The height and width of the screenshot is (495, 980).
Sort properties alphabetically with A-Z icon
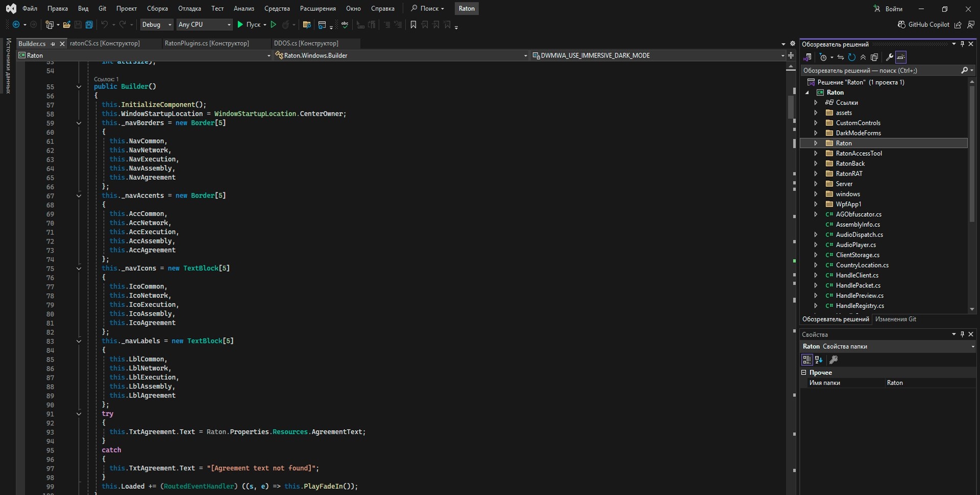(819, 360)
